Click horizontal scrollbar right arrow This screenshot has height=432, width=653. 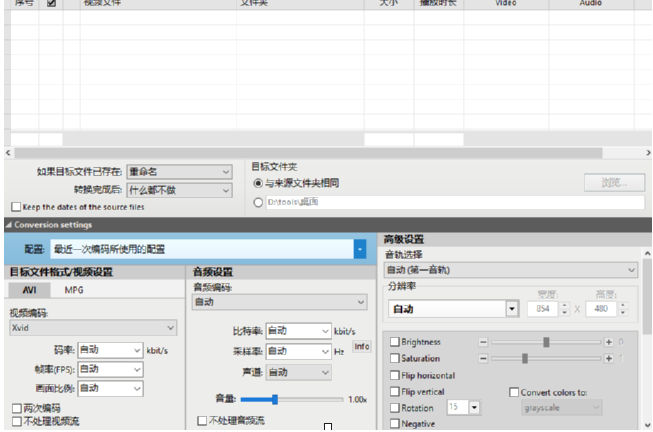click(648, 153)
